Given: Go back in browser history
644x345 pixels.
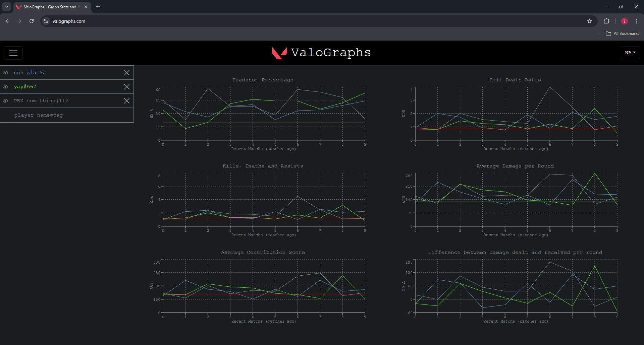Looking at the screenshot, I should click(x=7, y=21).
